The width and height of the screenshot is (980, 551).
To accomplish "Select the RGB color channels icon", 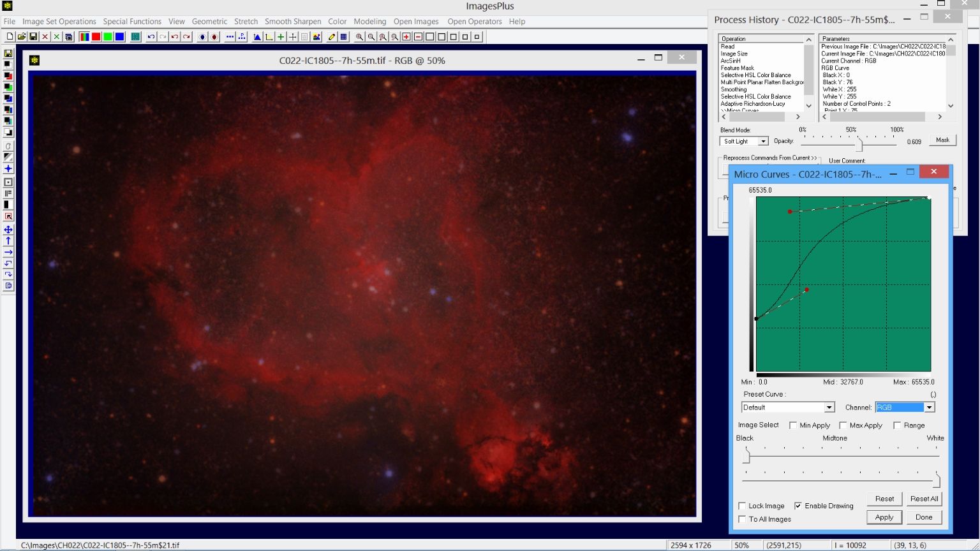I will point(84,37).
